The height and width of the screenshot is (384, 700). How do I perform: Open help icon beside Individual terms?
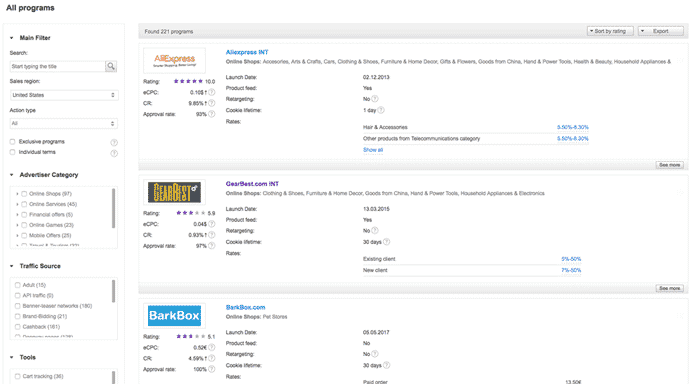coord(114,153)
